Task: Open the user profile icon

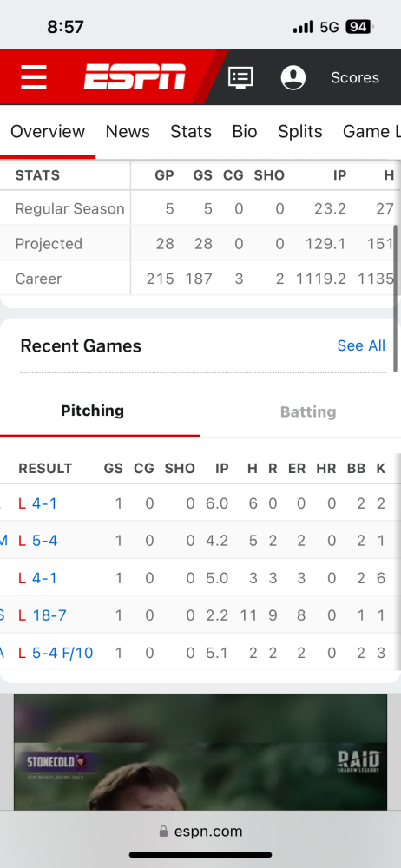Action: point(293,77)
